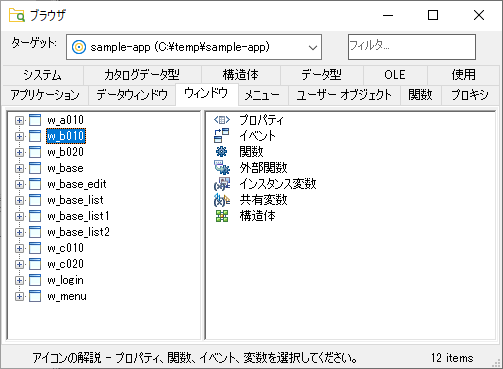Screen dimensions: 503x369
Task: Click the ブラウザ title bar folder icon
Action: tap(17, 15)
